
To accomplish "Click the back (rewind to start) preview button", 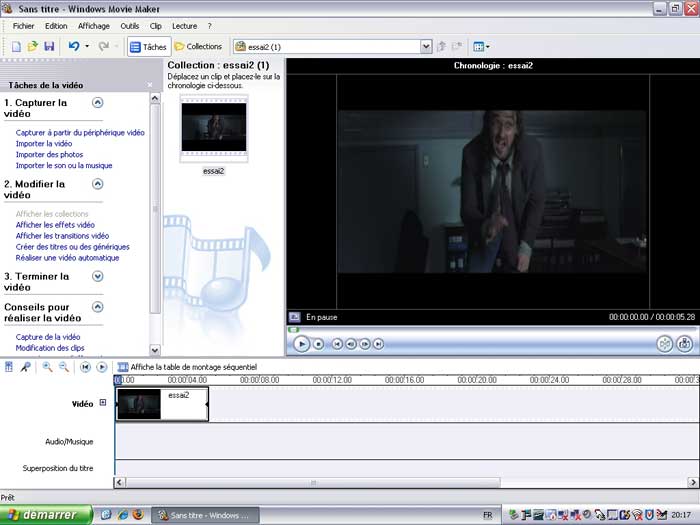I will tap(337, 344).
